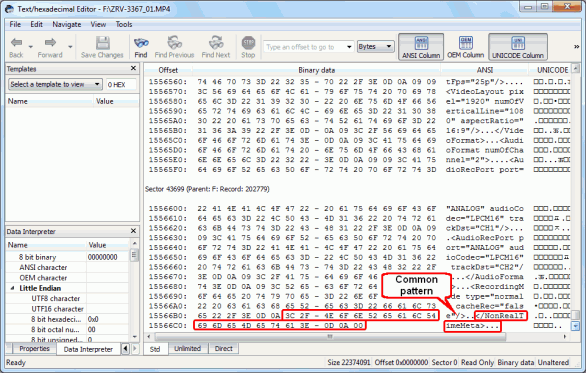The height and width of the screenshot is (373, 586).
Task: Click the Save Changes floppy icon
Action: click(102, 43)
